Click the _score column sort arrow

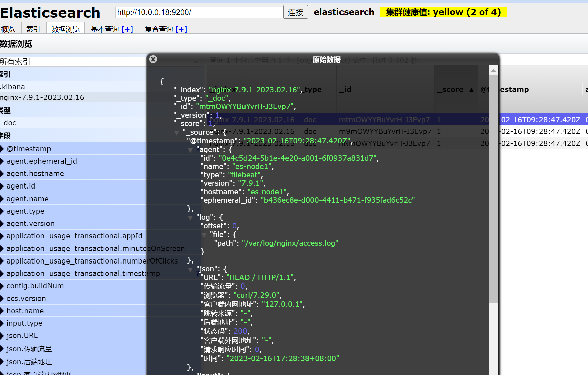[471, 90]
